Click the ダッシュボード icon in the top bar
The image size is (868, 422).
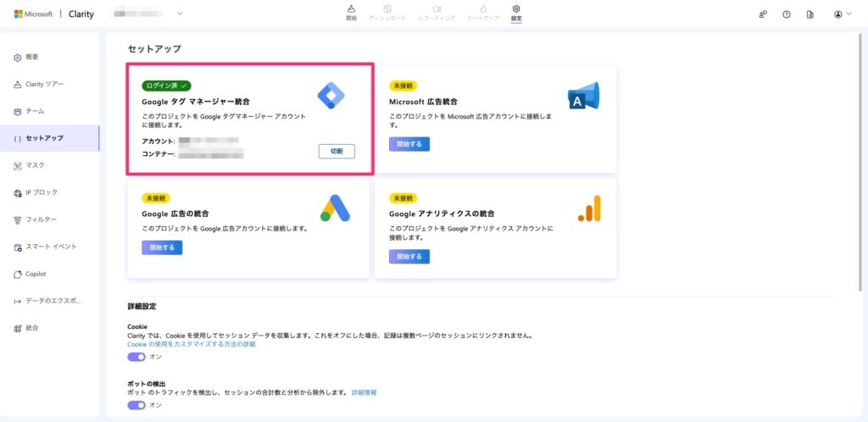[x=387, y=12]
